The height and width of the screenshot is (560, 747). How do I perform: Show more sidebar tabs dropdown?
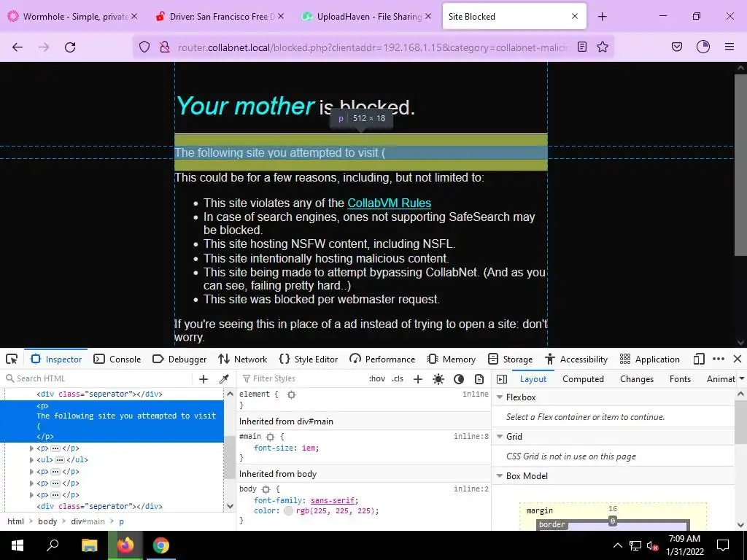click(741, 378)
